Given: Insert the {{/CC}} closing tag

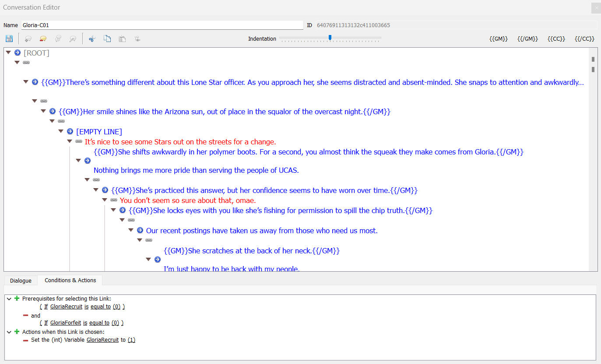Looking at the screenshot, I should coord(584,38).
